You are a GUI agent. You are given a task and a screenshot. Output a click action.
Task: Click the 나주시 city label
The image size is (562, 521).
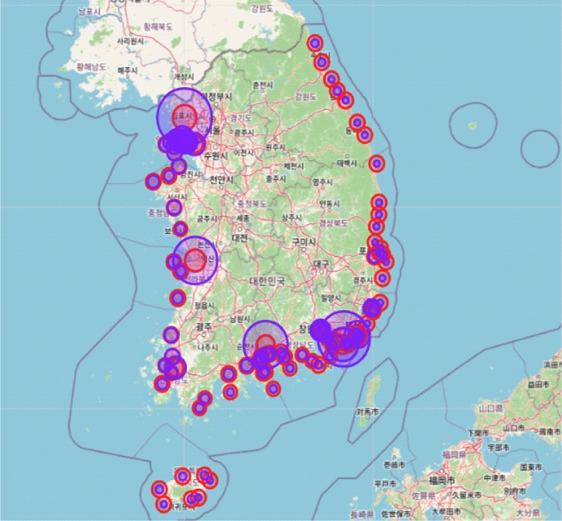pyautogui.click(x=208, y=347)
